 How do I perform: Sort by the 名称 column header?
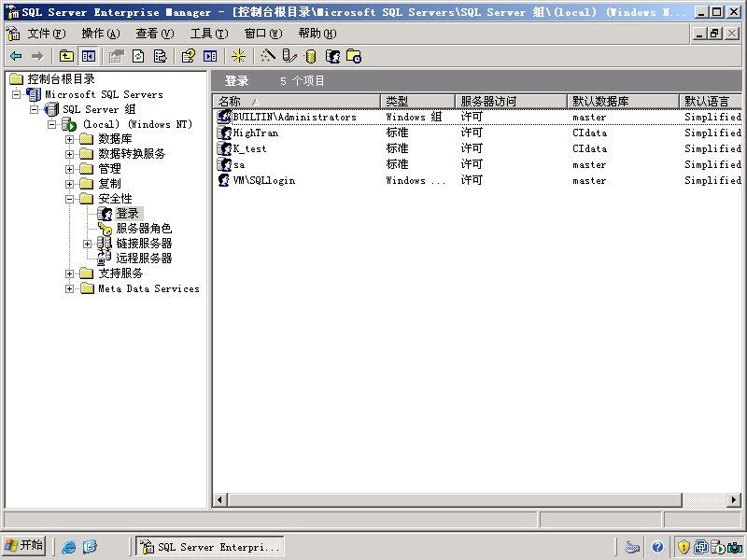coord(296,101)
